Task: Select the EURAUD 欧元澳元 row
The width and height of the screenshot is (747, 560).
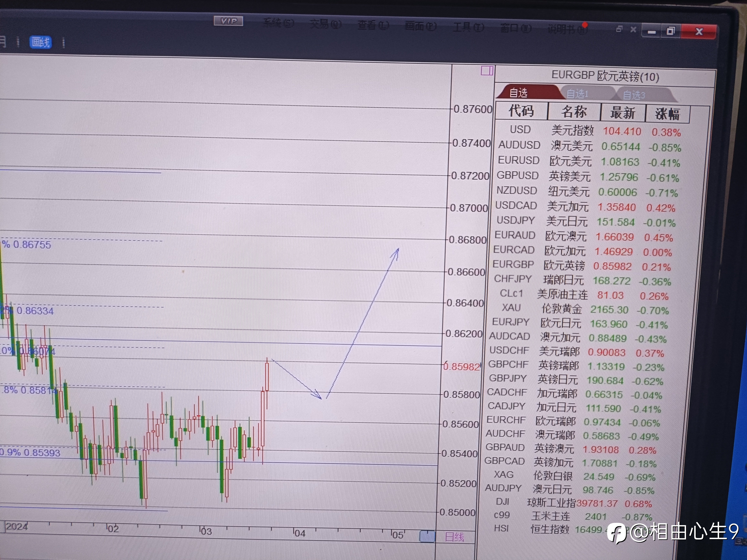Action: click(584, 236)
